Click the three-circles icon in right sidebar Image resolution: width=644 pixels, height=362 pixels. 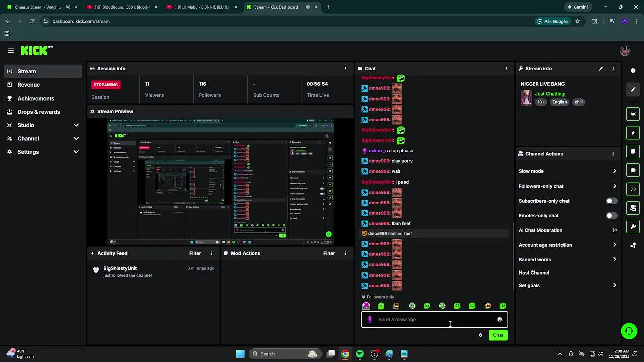click(x=633, y=245)
